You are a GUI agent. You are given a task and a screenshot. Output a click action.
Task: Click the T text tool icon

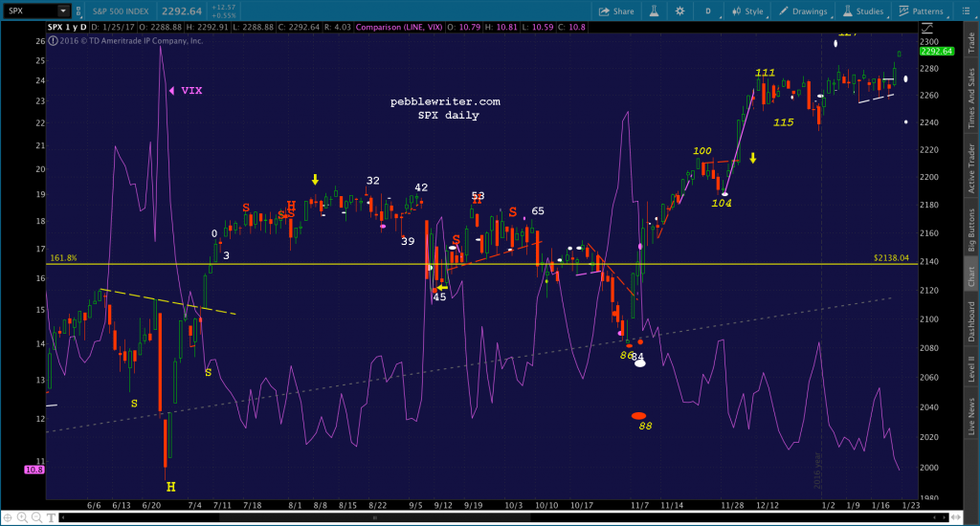coord(51,517)
